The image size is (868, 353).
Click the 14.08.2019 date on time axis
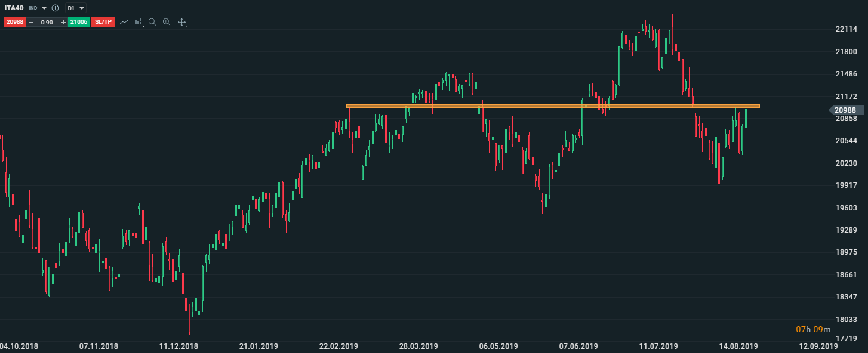[x=738, y=346]
